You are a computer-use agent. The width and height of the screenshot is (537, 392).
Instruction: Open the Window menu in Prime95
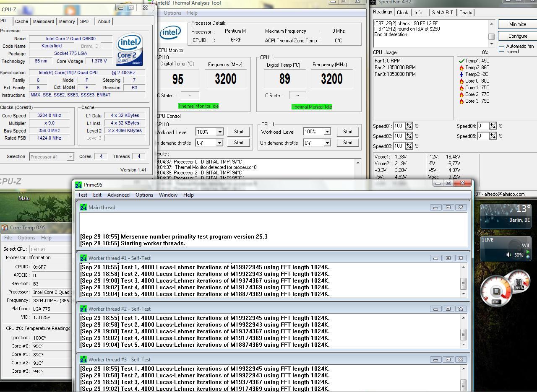pos(168,195)
